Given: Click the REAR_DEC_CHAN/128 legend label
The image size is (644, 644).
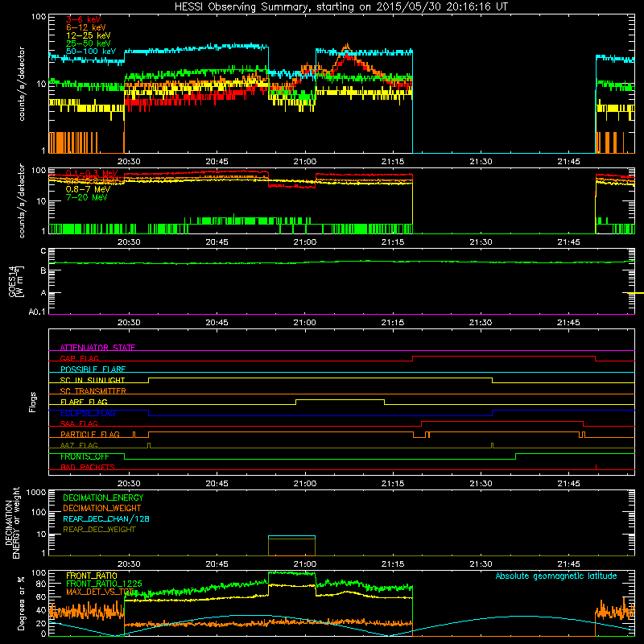Looking at the screenshot, I should coord(106,518).
